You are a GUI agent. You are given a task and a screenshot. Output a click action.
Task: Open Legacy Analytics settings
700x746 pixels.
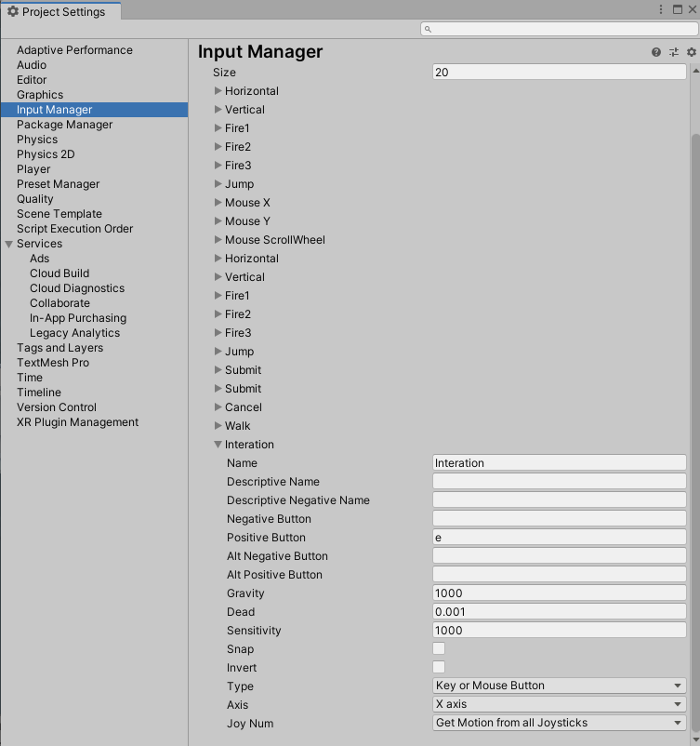[74, 333]
